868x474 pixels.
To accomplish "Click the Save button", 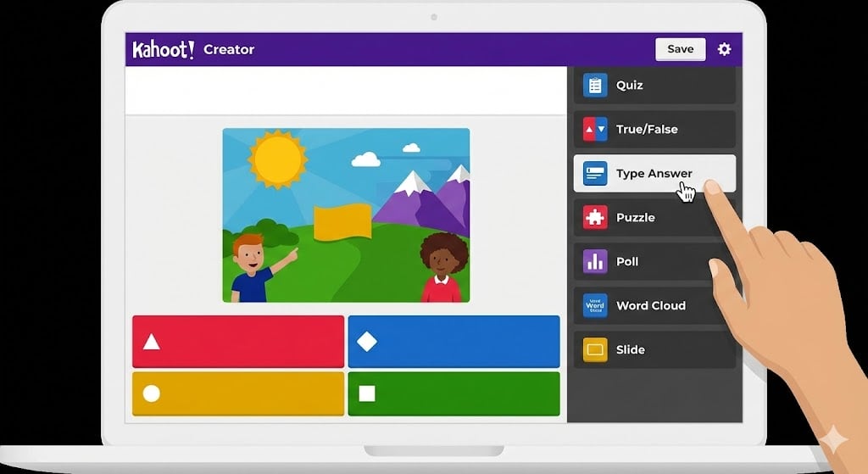I will click(681, 49).
